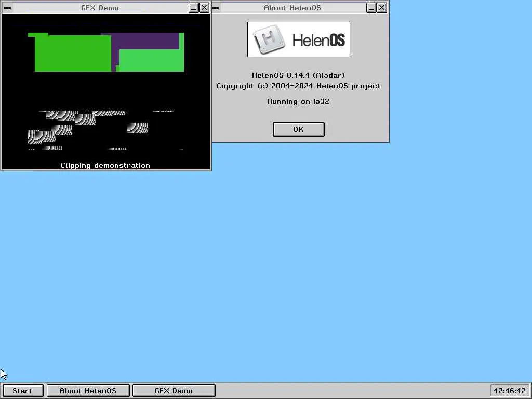Minimize the GFX Demo window
Screen dimensions: 532x399
pyautogui.click(x=193, y=8)
